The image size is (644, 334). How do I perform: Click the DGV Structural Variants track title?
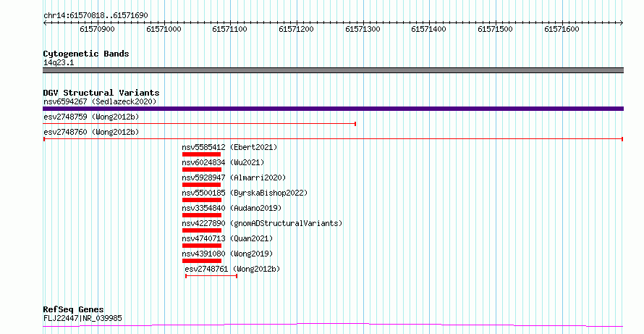pyautogui.click(x=101, y=93)
